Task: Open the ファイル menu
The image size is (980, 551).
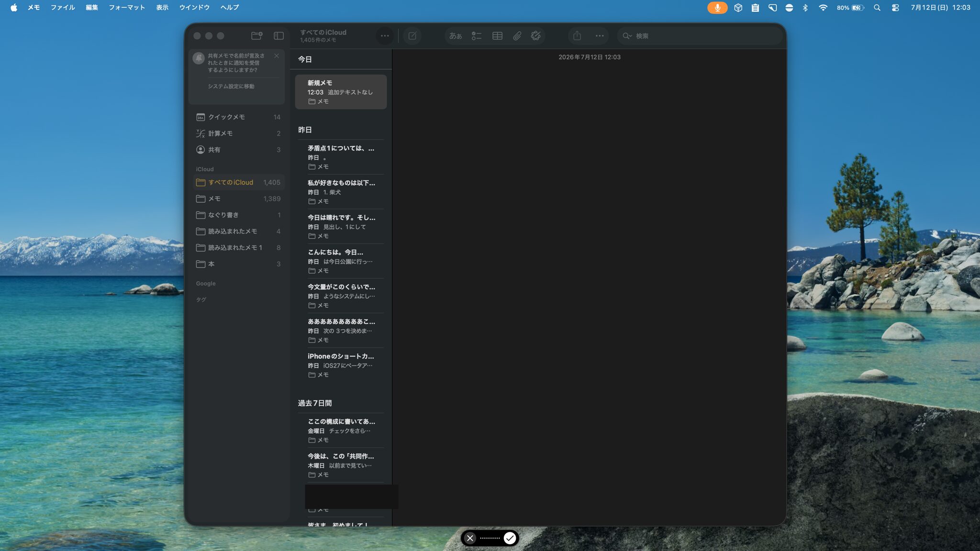Action: pos(63,8)
